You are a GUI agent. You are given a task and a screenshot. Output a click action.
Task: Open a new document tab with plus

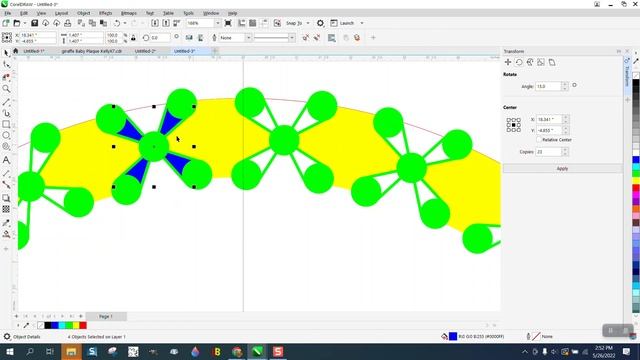(x=215, y=51)
